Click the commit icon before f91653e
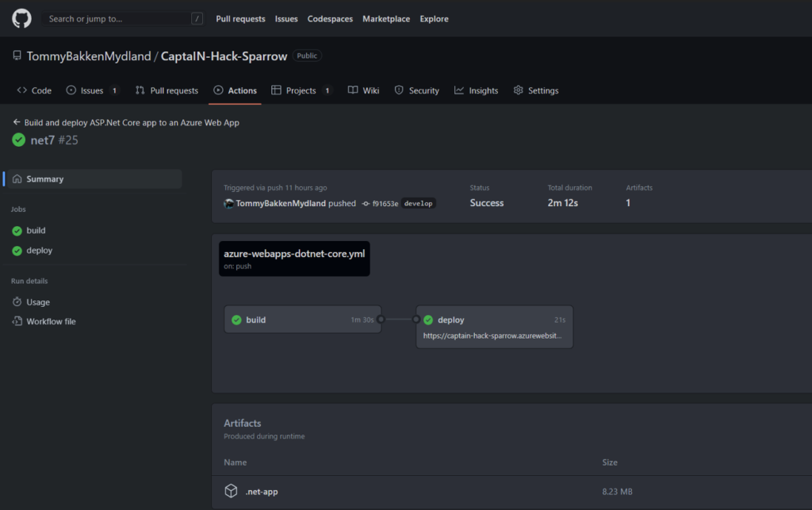Viewport: 812px width, 510px height. coord(366,204)
